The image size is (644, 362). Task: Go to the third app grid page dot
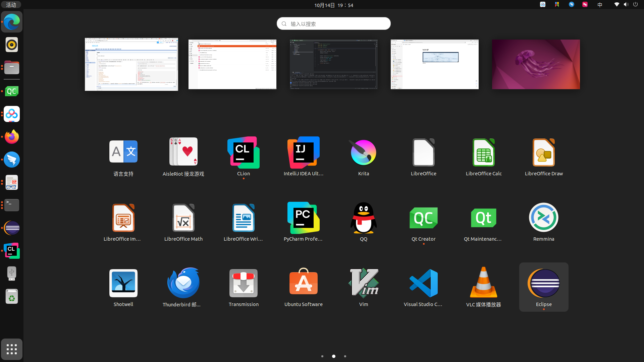(x=345, y=356)
